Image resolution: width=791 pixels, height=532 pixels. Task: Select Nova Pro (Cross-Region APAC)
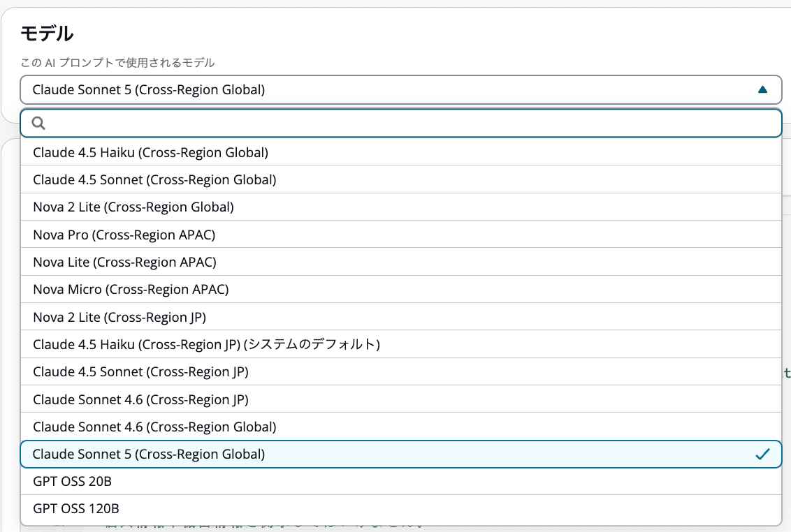point(401,235)
